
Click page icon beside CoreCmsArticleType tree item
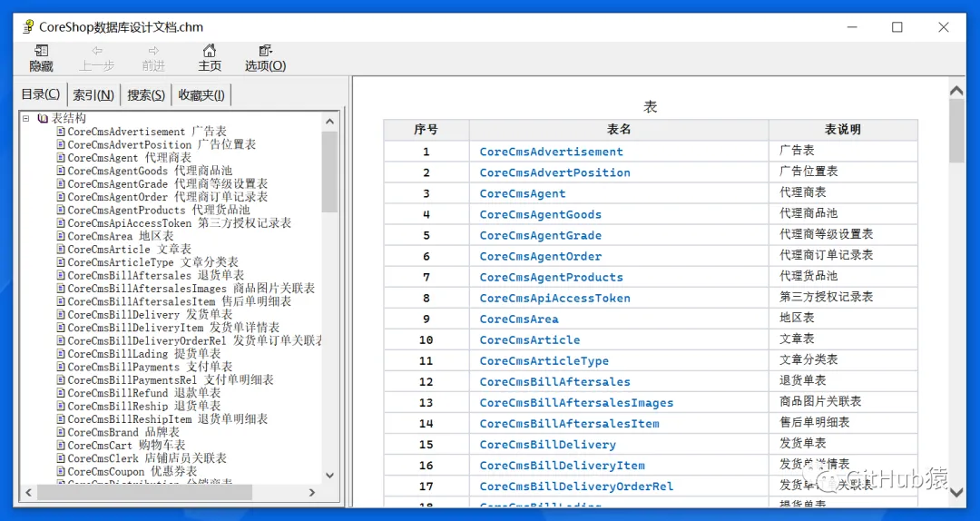pyautogui.click(x=61, y=262)
